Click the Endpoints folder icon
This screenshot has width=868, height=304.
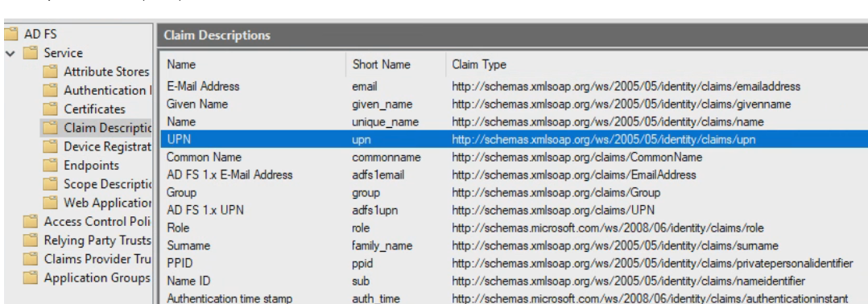51,165
